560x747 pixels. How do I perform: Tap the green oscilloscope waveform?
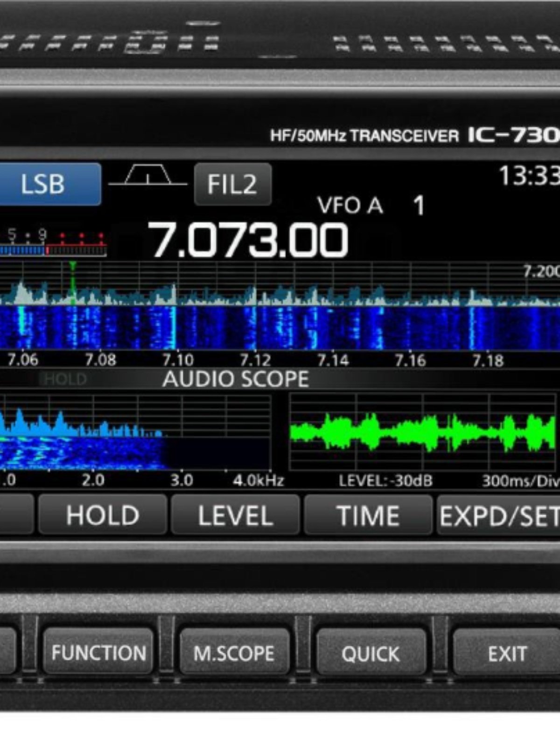(x=424, y=432)
